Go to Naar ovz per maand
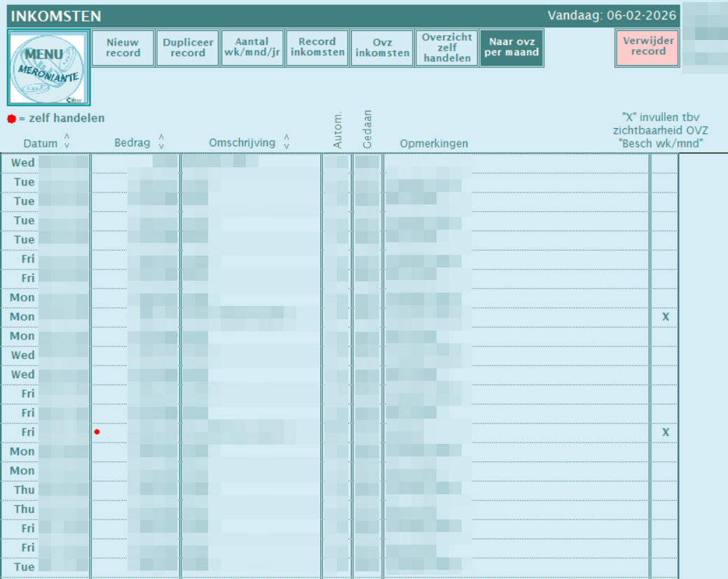Viewport: 728px width, 579px height. coord(511,48)
